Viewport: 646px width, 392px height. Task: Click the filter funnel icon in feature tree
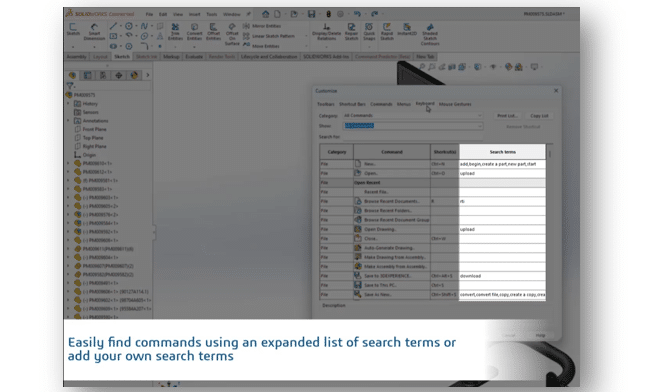click(x=70, y=86)
